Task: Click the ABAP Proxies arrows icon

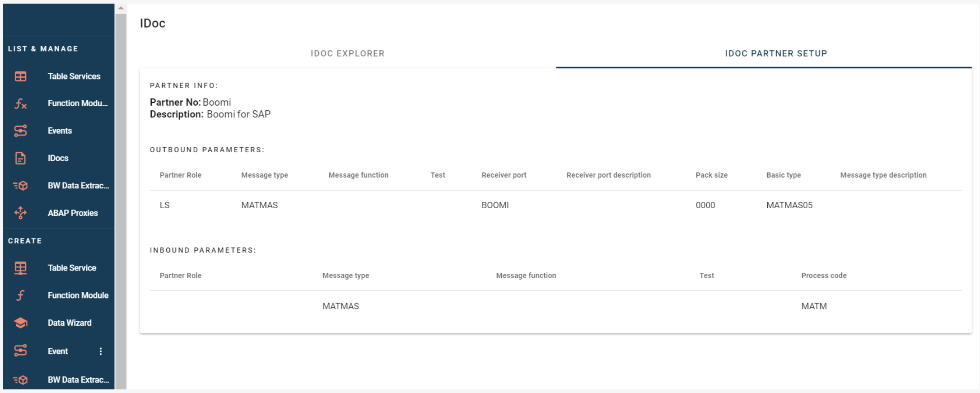Action: click(x=20, y=213)
